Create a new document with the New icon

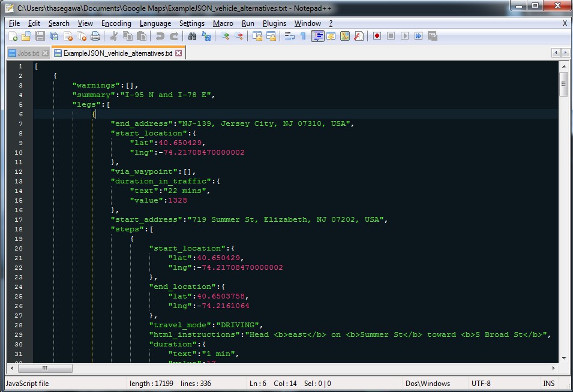13,36
